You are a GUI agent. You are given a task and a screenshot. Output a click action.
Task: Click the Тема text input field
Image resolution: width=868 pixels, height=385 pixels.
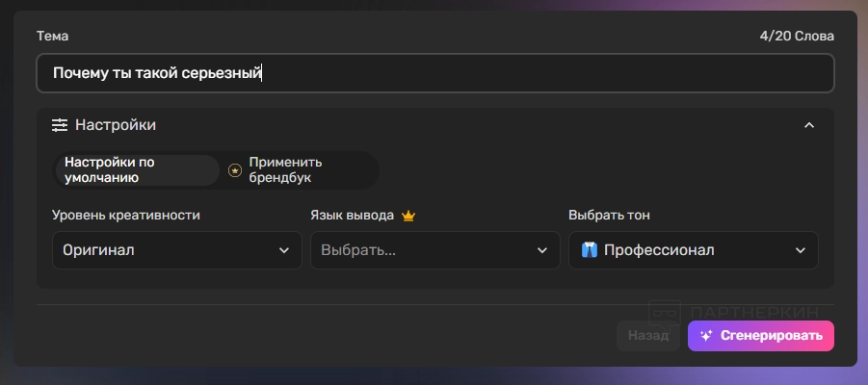click(x=435, y=73)
